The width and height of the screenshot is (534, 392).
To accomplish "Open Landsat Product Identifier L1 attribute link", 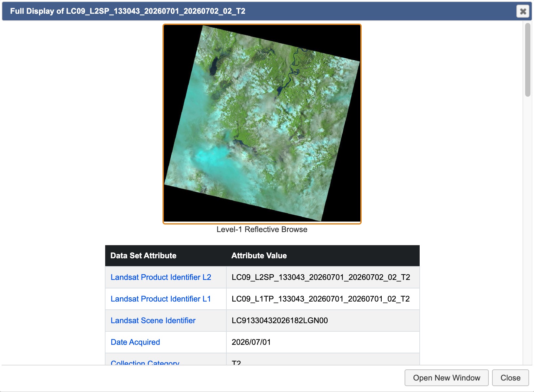I will (161, 299).
